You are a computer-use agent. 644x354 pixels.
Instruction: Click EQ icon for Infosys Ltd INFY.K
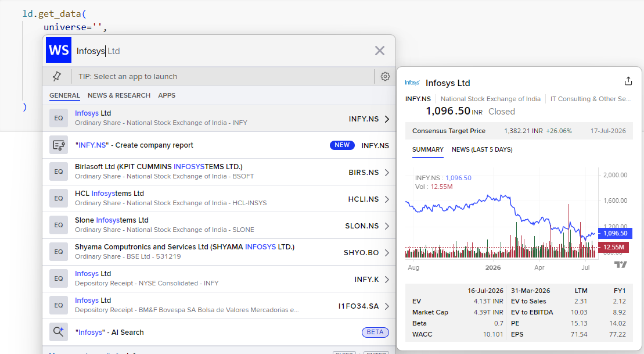pyautogui.click(x=58, y=278)
